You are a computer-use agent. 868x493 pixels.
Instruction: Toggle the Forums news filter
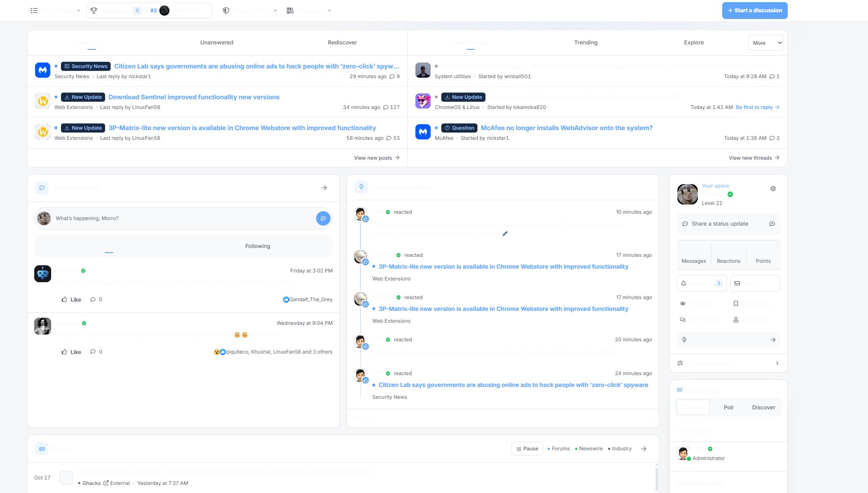pos(559,449)
